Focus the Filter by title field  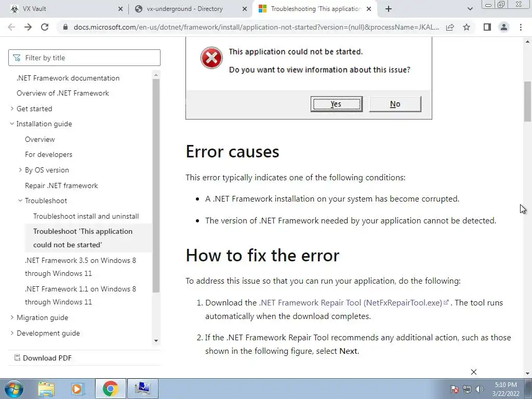(84, 58)
